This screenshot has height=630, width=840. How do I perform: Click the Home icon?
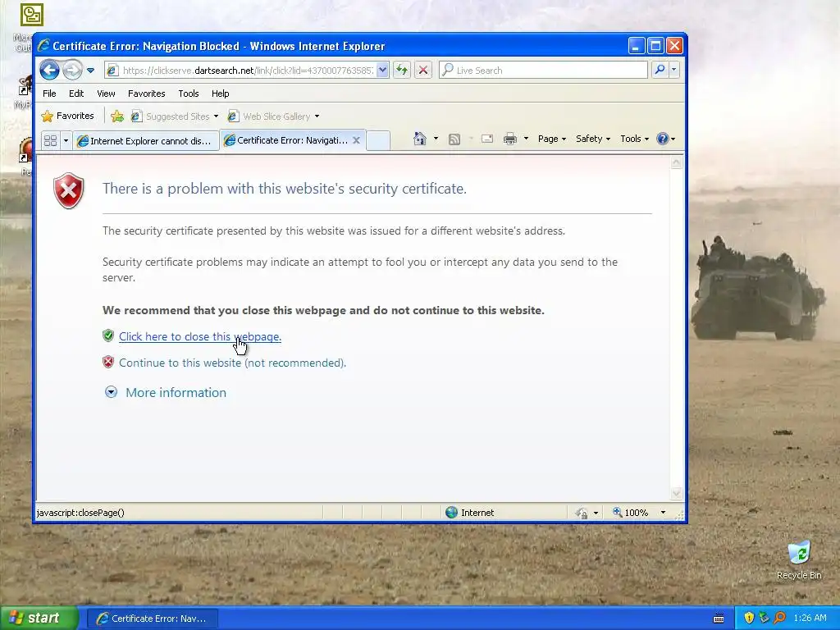[419, 139]
